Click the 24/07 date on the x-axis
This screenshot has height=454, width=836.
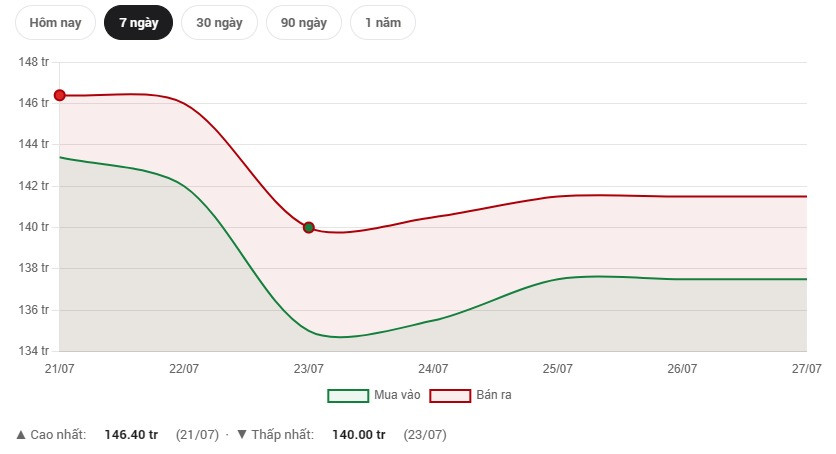433,369
